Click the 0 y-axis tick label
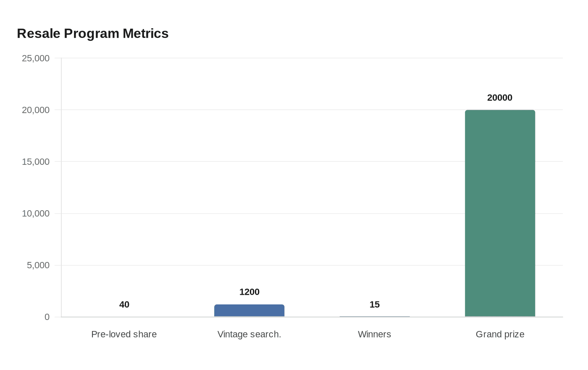Viewport: 588px width, 370px height. pos(47,317)
